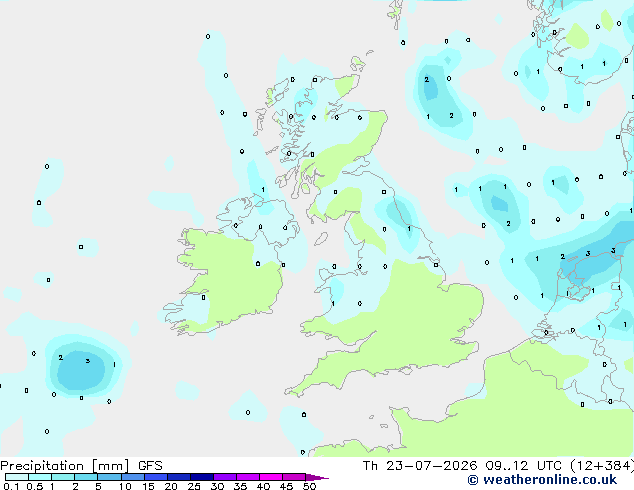Click the 0.5–1 mm legend color box
634x490 pixels.
click(x=40, y=477)
